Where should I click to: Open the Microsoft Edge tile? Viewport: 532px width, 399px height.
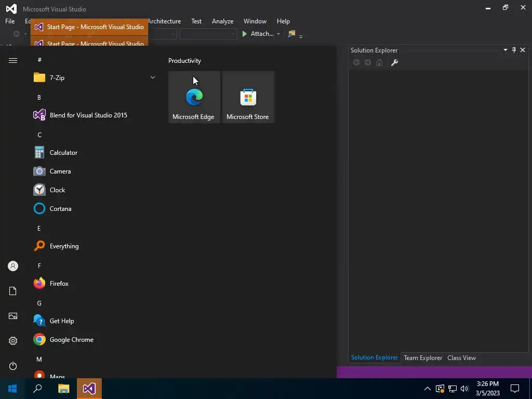(x=194, y=97)
